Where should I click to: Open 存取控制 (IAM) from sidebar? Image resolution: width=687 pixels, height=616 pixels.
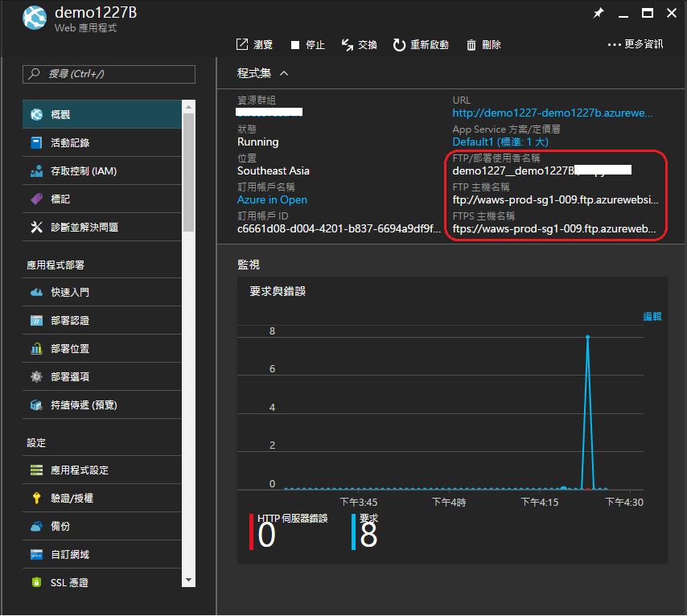102,170
